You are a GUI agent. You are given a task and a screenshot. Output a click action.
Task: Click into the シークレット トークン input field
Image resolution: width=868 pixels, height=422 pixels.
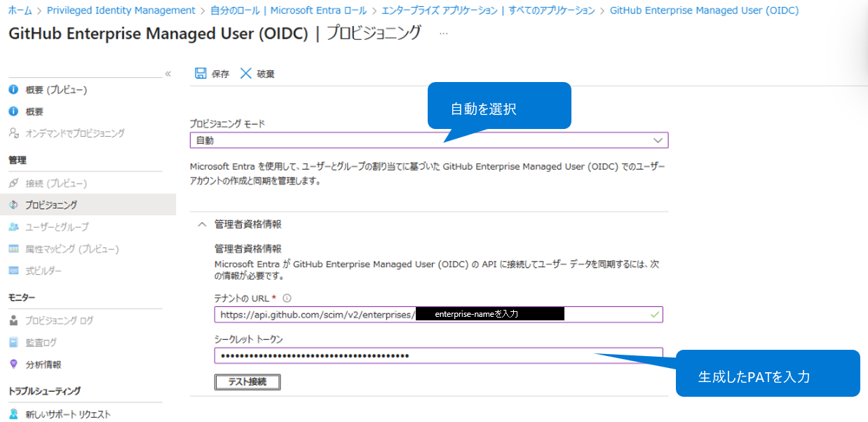point(438,356)
